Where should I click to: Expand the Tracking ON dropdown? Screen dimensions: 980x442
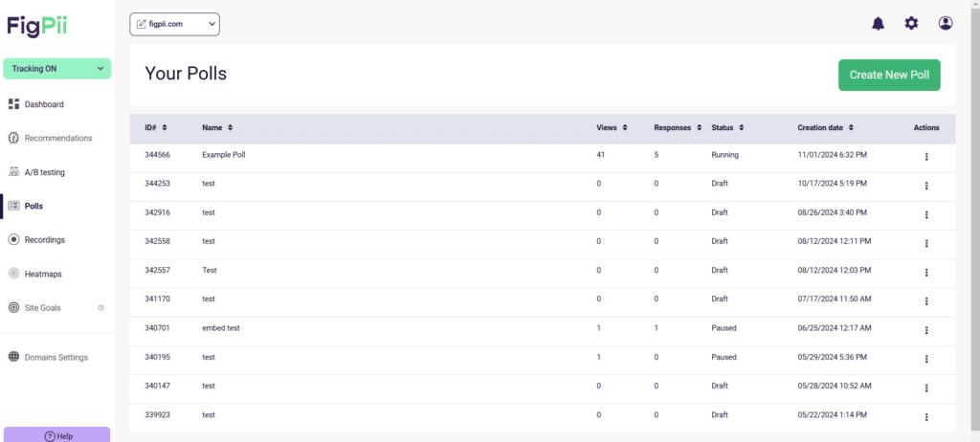click(x=56, y=69)
